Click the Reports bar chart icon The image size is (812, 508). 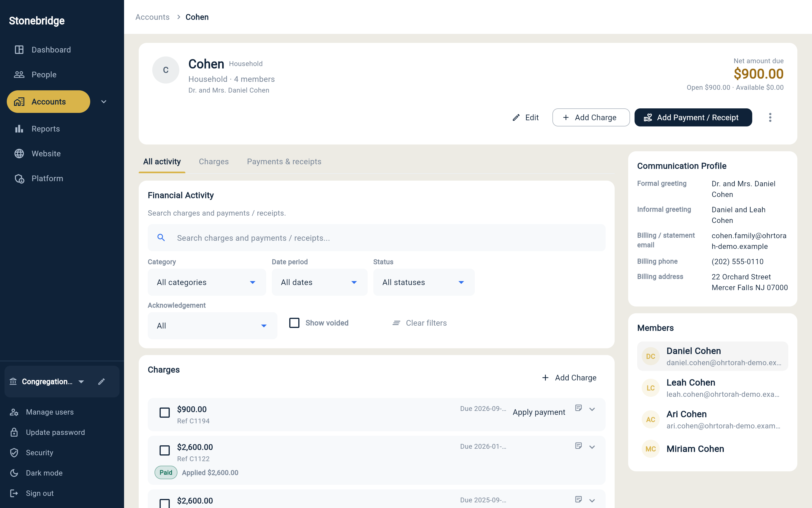pyautogui.click(x=19, y=129)
